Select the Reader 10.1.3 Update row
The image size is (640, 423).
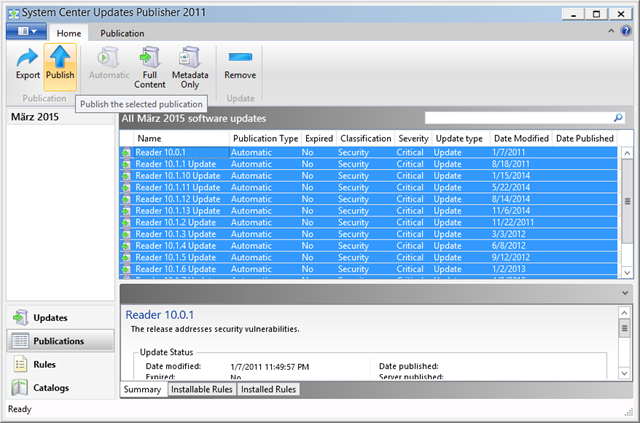(x=369, y=234)
